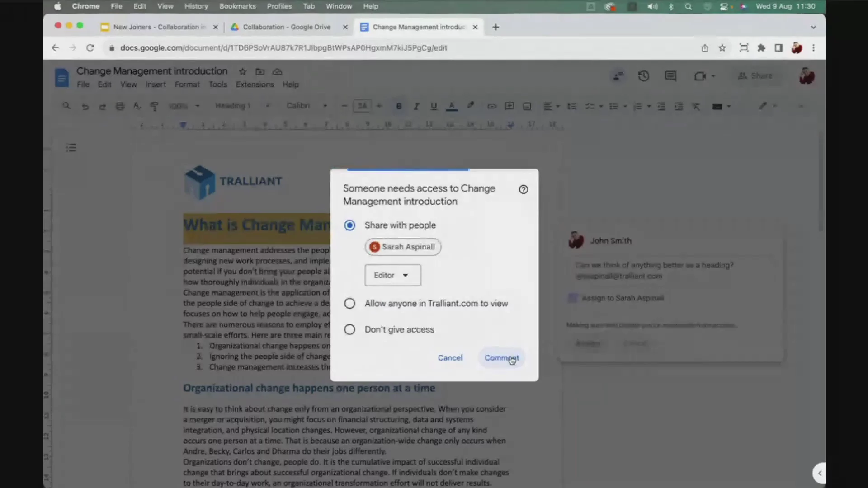Viewport: 868px width, 488px height.
Task: Click the insert image icon
Action: [527, 106]
